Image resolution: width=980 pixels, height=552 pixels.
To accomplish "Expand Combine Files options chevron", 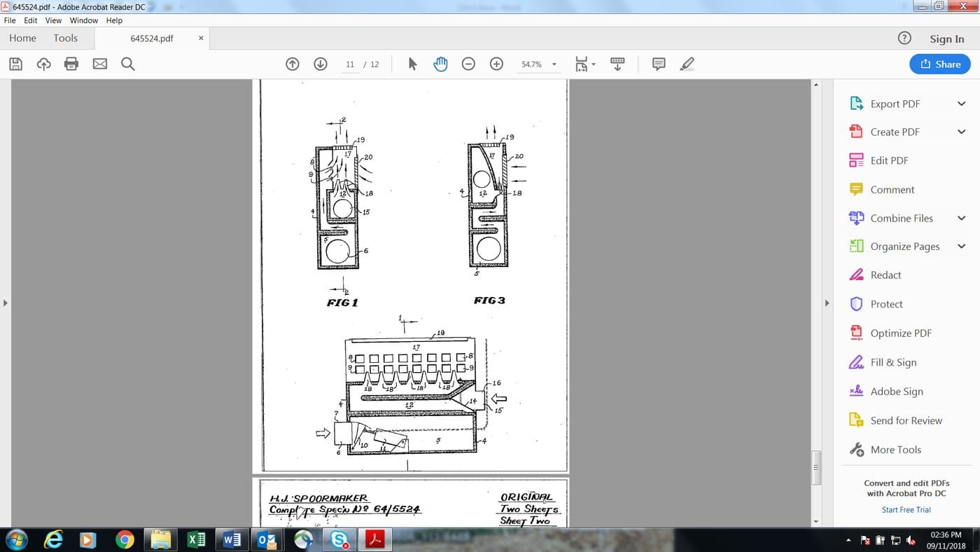I will (961, 218).
